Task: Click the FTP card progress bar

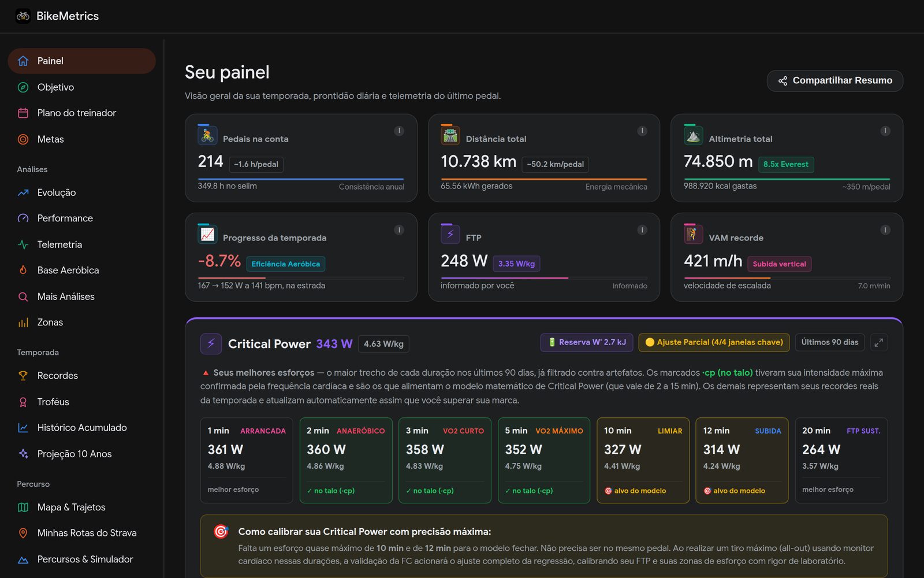Action: point(543,278)
